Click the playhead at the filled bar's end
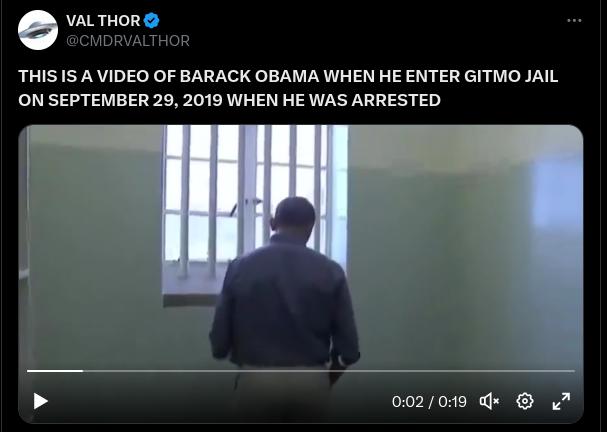 (x=82, y=371)
